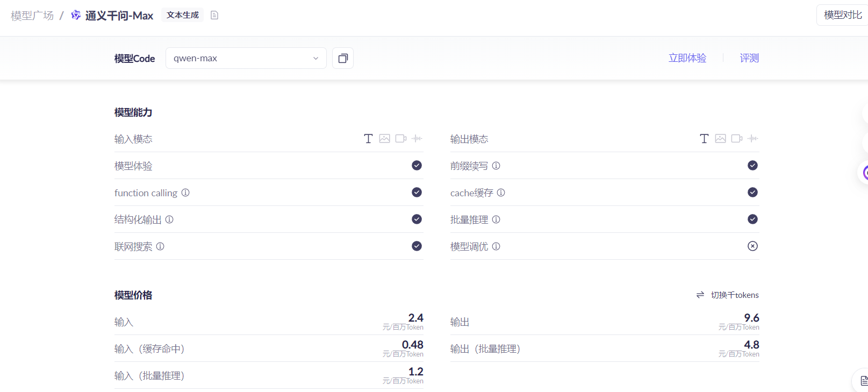Click the 输入（批量推理） price 1.2

pos(415,372)
